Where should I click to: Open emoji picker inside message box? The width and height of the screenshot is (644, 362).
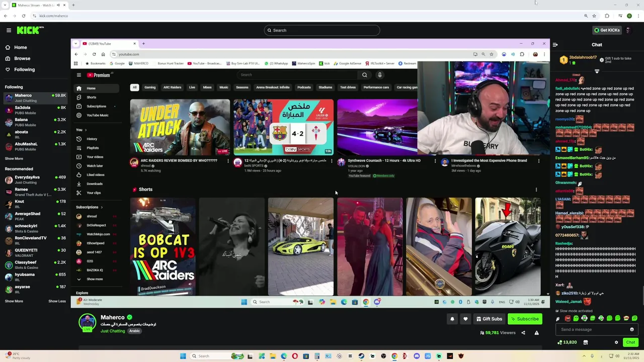(632, 329)
